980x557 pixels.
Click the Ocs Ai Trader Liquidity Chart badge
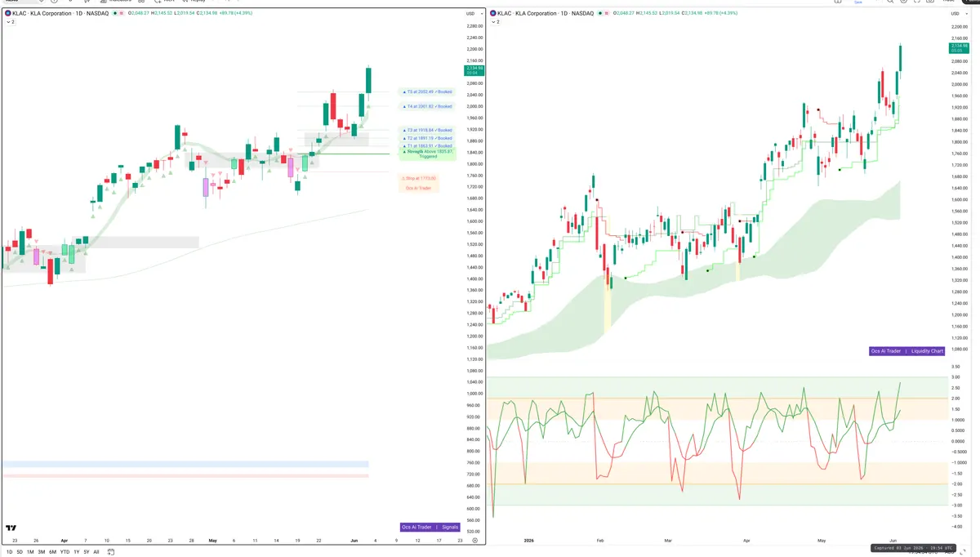[x=907, y=351]
